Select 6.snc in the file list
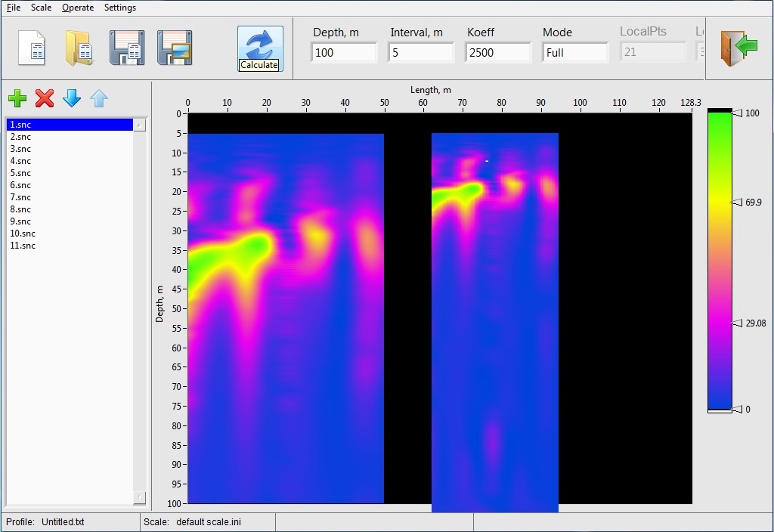The image size is (774, 532). (x=70, y=185)
